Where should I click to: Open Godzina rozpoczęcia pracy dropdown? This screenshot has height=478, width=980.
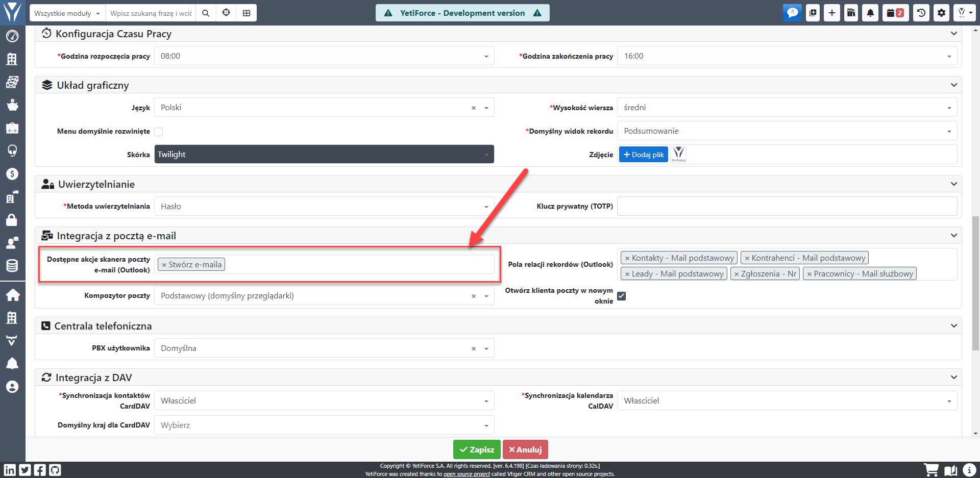[324, 56]
